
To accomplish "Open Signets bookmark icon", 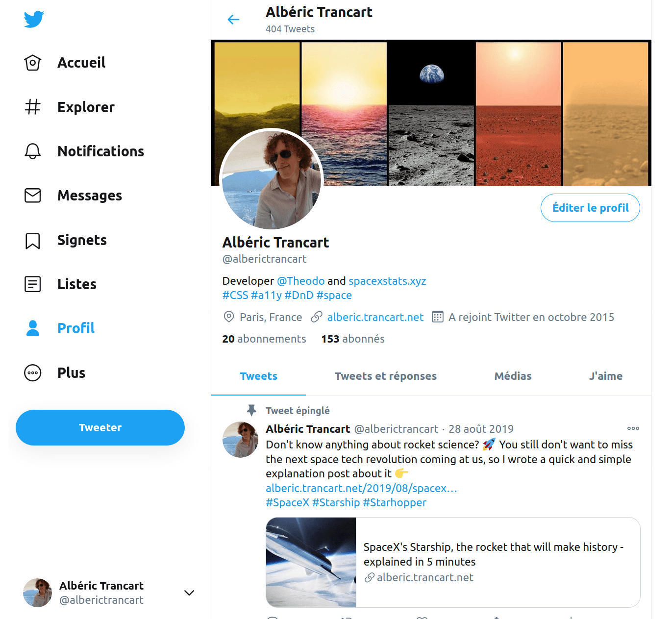I will [x=33, y=240].
